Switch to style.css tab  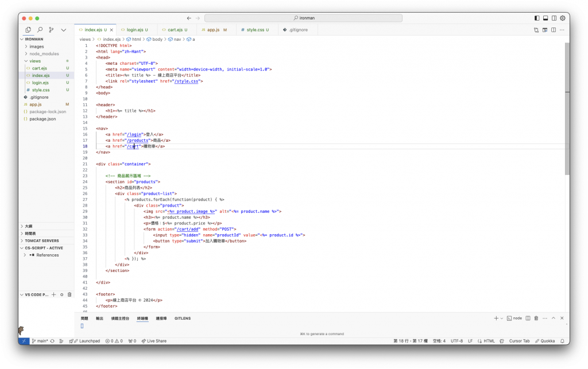pos(256,30)
